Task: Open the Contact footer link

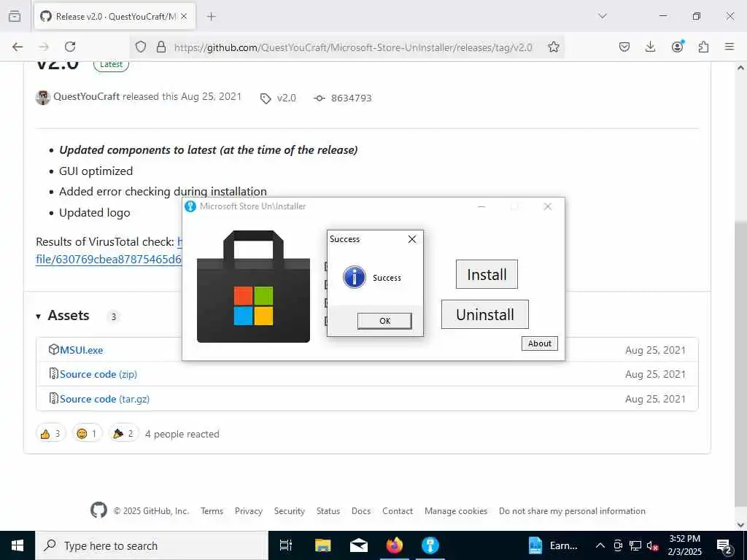Action: click(398, 511)
